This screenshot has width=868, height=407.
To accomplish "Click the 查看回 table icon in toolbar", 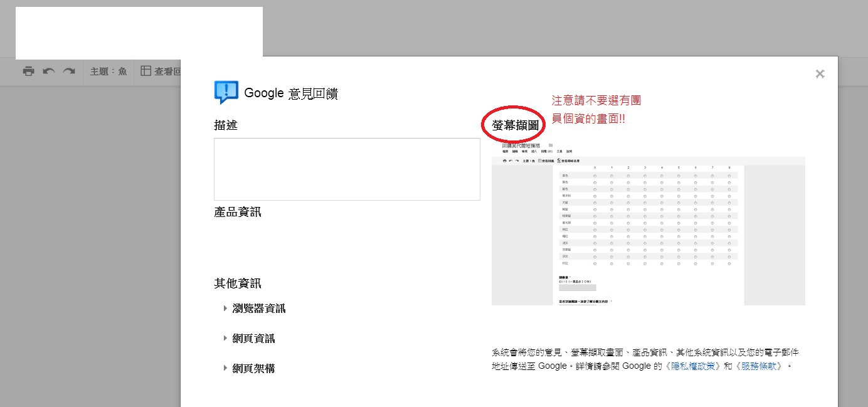I will (x=146, y=71).
